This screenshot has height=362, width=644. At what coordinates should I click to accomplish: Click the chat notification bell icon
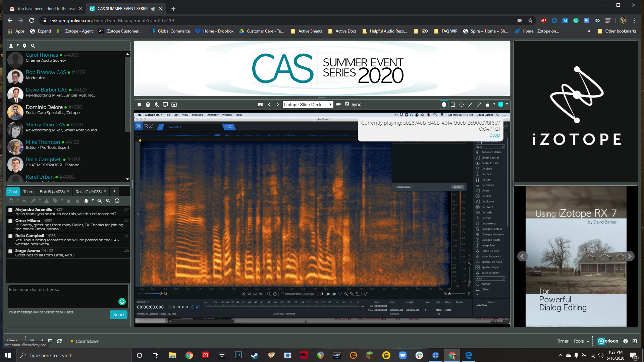point(86,201)
